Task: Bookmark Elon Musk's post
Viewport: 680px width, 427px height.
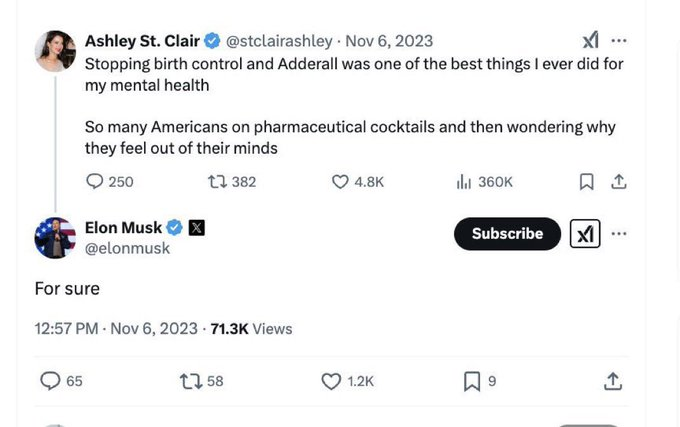Action: 472,381
